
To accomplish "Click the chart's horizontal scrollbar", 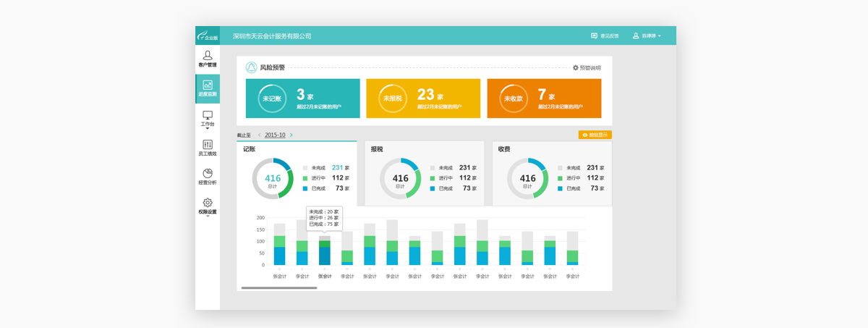I will tap(279, 288).
